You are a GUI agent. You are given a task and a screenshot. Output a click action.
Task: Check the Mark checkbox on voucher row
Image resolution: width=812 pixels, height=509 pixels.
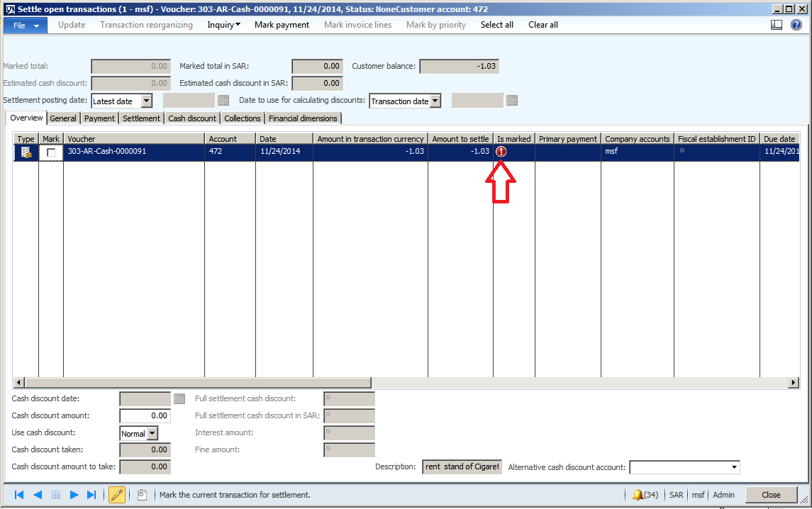(50, 151)
